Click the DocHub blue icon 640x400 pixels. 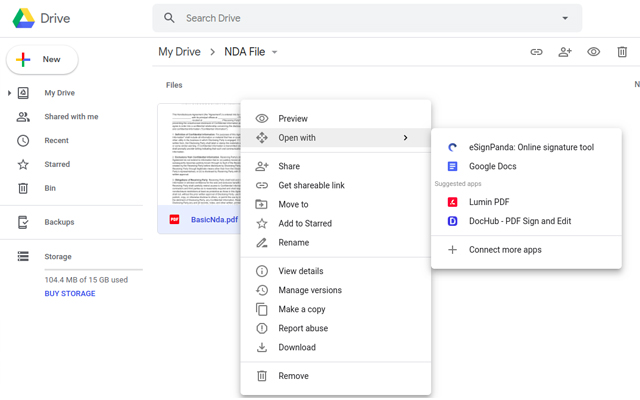pyautogui.click(x=452, y=221)
